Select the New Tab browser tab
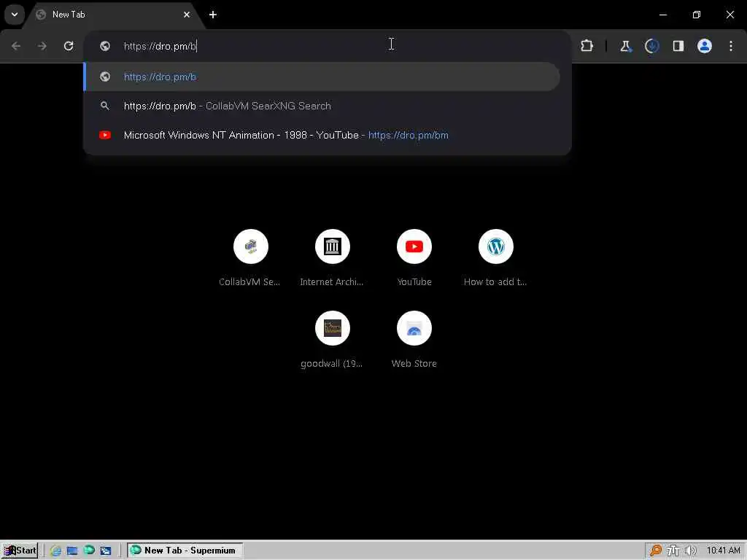The width and height of the screenshot is (747, 560). 113,15
